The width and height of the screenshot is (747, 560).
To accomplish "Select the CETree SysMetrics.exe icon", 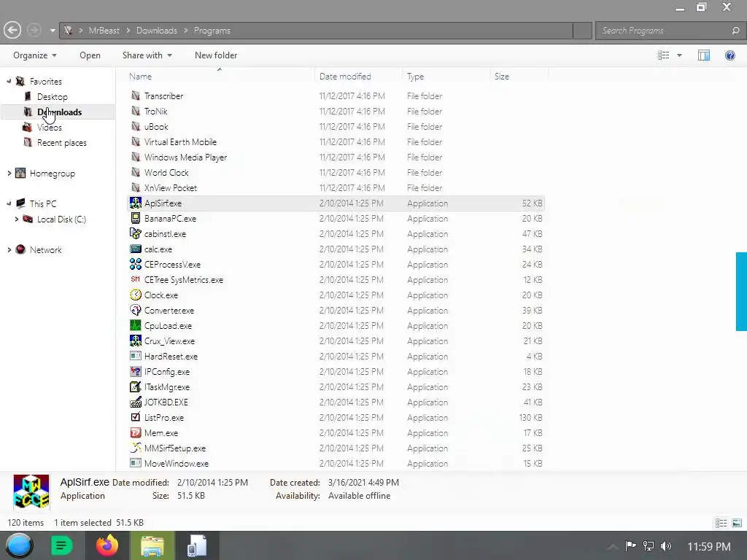I will 135,279.
